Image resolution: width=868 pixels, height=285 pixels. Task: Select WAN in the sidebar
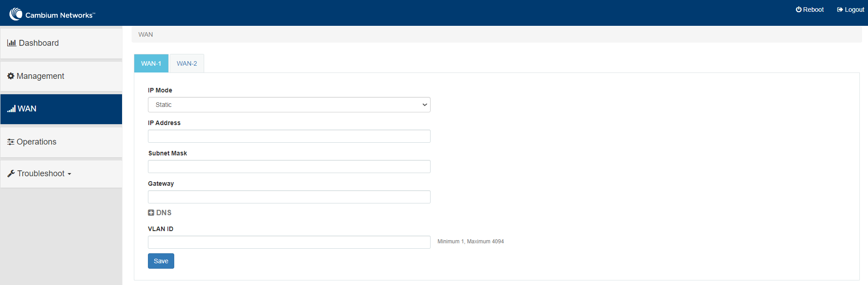click(61, 109)
